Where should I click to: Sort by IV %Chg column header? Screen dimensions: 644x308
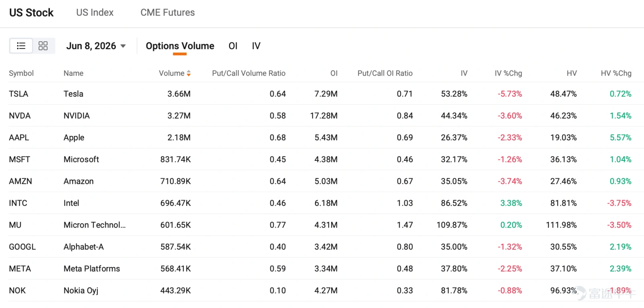coord(508,73)
